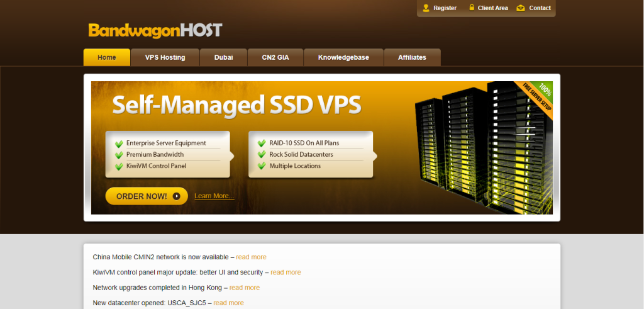Click the Enterprise Server Equipment text
Image resolution: width=644 pixels, height=309 pixels.
click(x=166, y=143)
